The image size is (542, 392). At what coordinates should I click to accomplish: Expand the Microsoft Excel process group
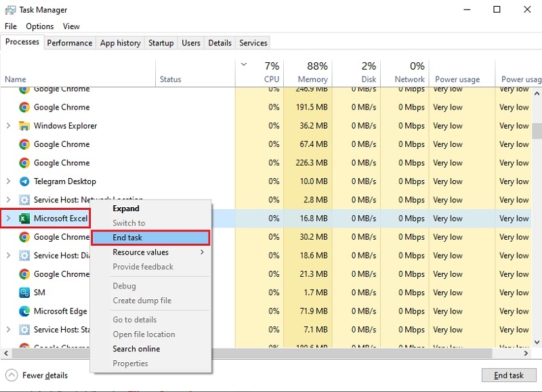(8, 218)
